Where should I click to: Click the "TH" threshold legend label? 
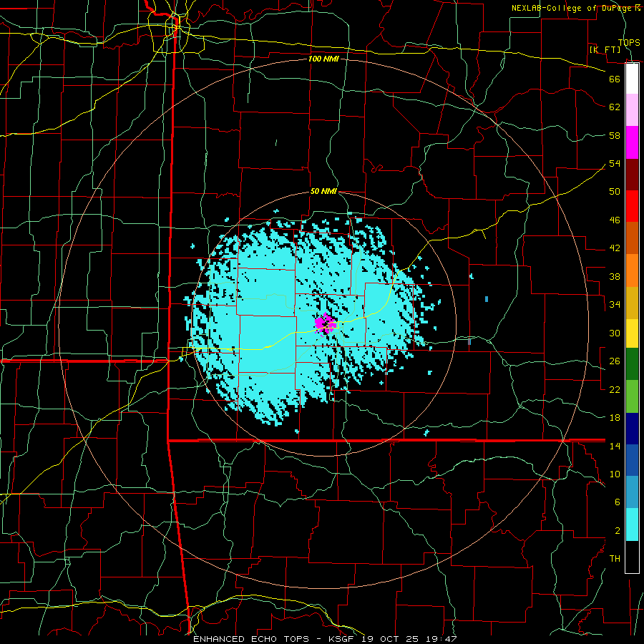[x=615, y=559]
